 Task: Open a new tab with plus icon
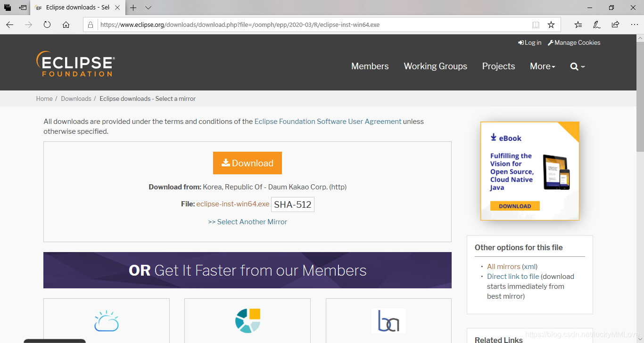pos(133,8)
